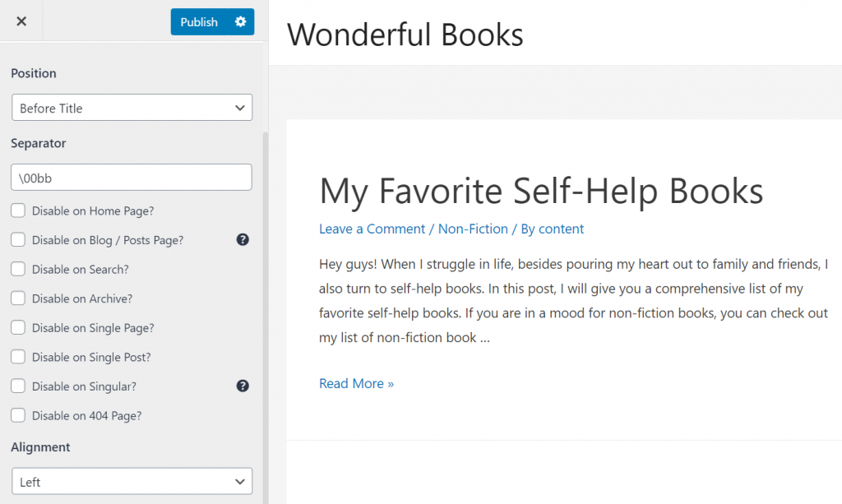
Task: Open publish settings gear icon
Action: coord(240,21)
